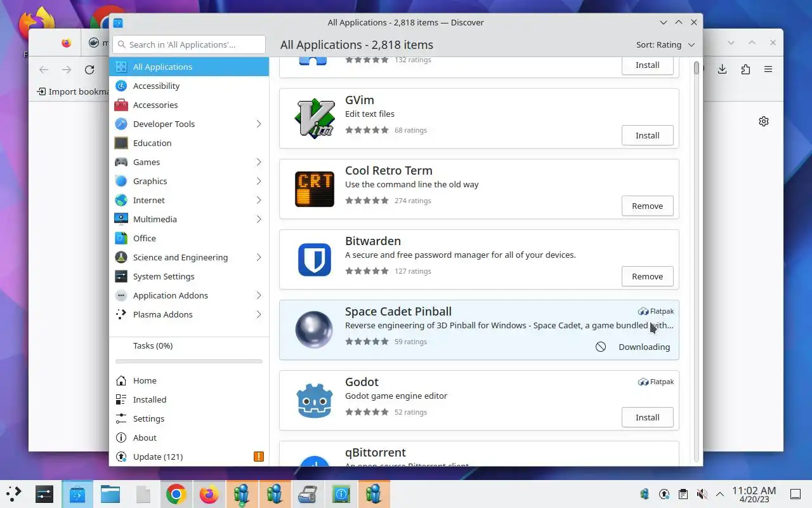
Task: Open System Settings category in sidebar
Action: tap(189, 276)
